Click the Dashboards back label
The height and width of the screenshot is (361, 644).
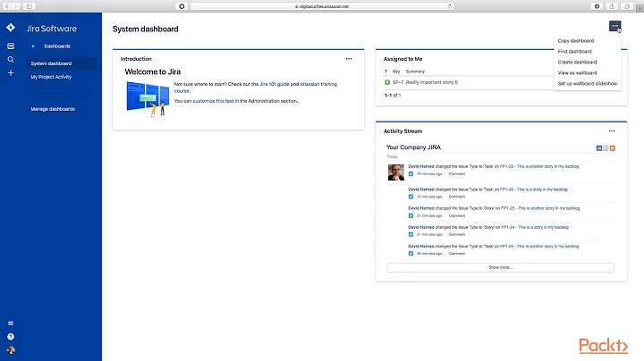57,46
